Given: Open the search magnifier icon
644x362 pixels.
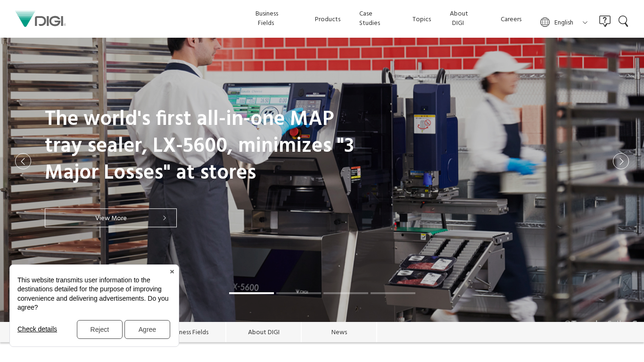Looking at the screenshot, I should coord(623,21).
